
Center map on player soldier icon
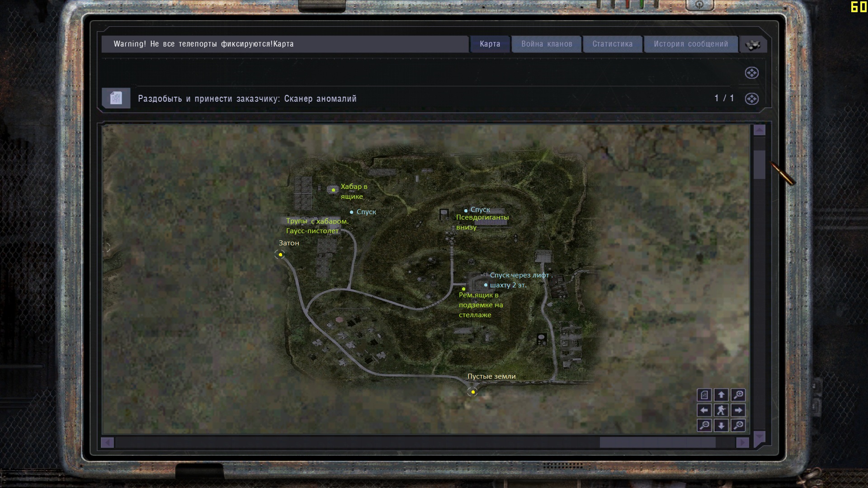click(x=721, y=410)
